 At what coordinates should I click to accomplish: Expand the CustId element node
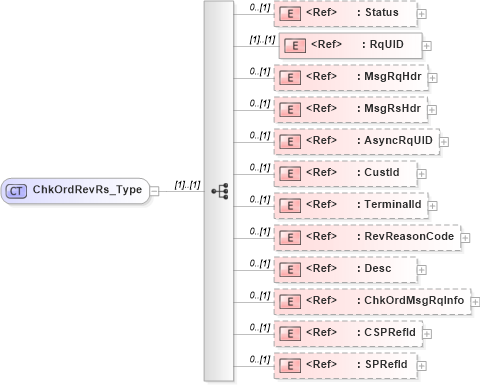[422, 174]
